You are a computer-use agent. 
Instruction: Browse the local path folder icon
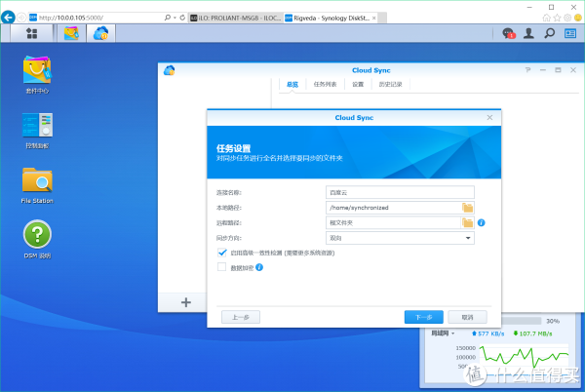[467, 208]
